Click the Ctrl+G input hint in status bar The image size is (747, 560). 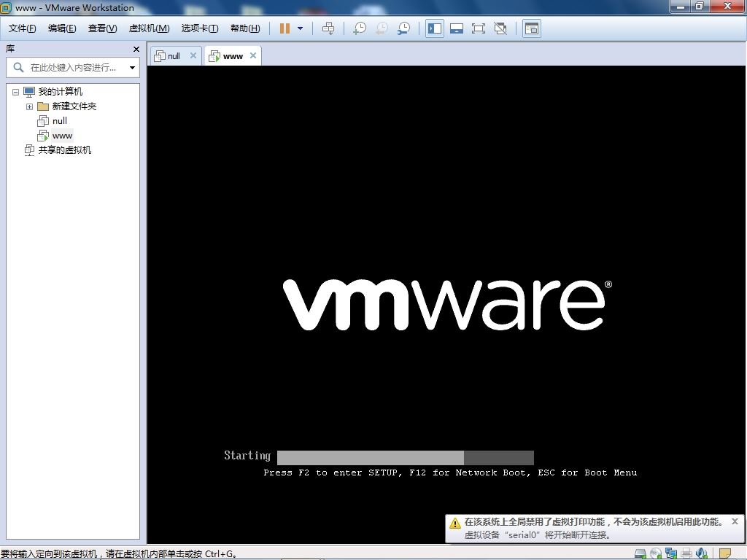119,554
